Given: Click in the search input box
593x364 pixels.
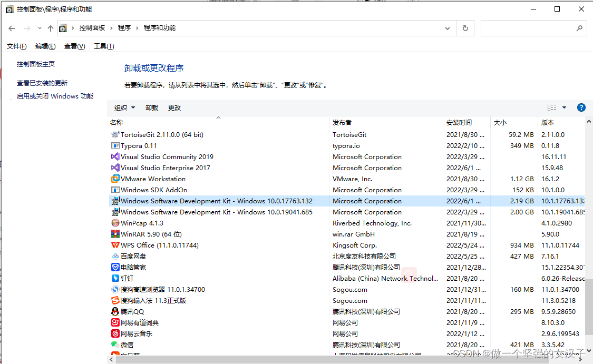Looking at the screenshot, I should [528, 28].
